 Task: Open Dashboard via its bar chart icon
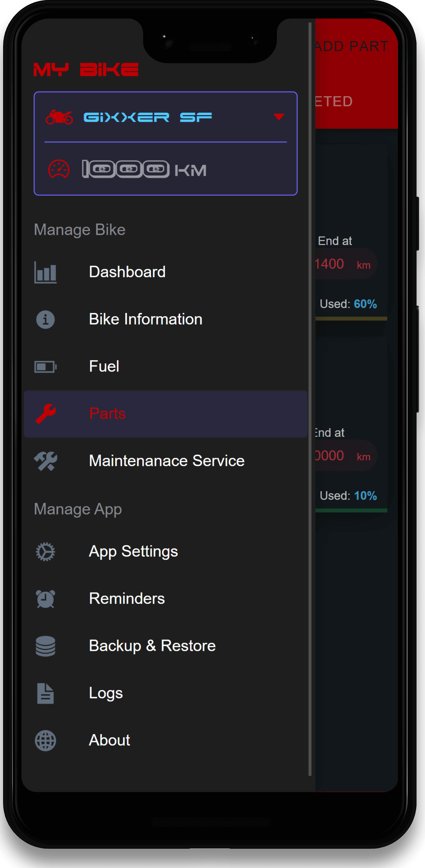(46, 272)
